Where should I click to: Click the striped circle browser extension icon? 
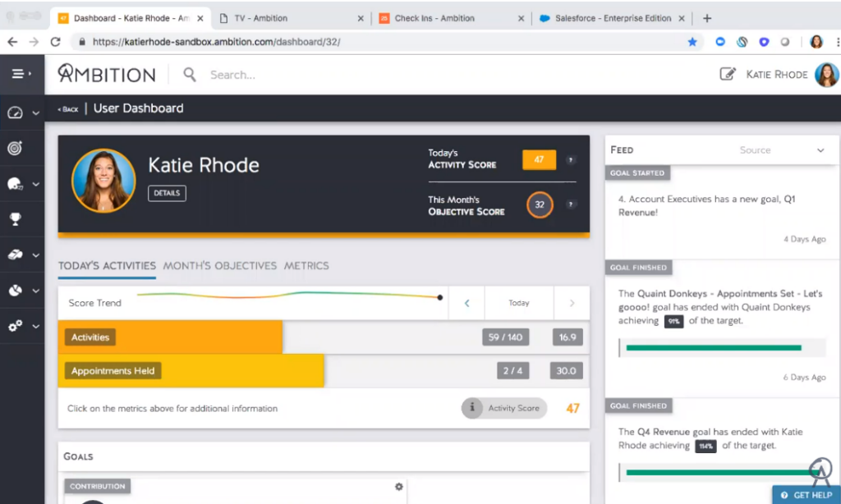(x=742, y=42)
